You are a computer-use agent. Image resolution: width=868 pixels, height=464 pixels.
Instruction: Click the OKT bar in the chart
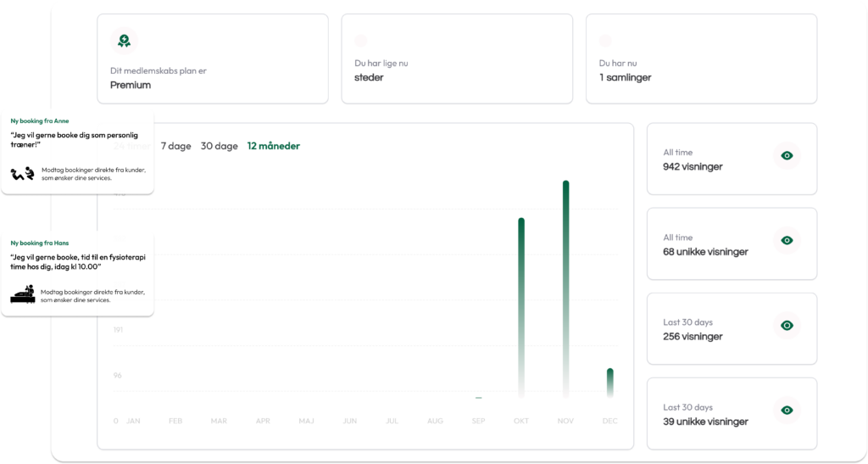[x=521, y=307]
